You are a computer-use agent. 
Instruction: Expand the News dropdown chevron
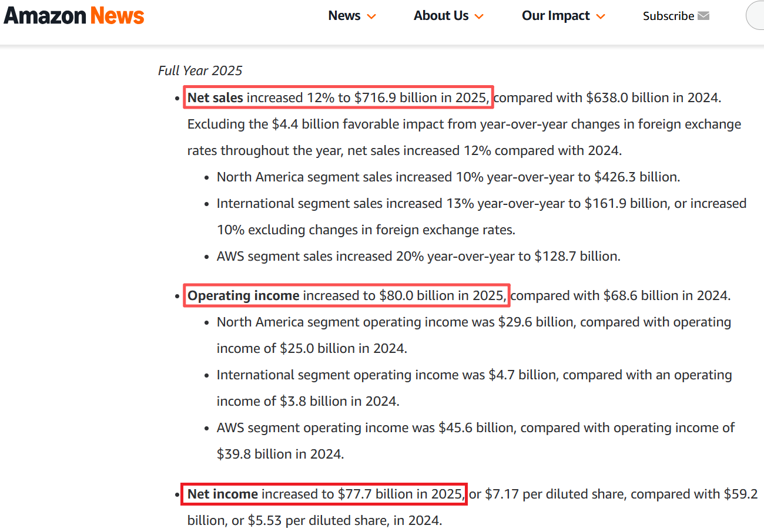pyautogui.click(x=371, y=16)
